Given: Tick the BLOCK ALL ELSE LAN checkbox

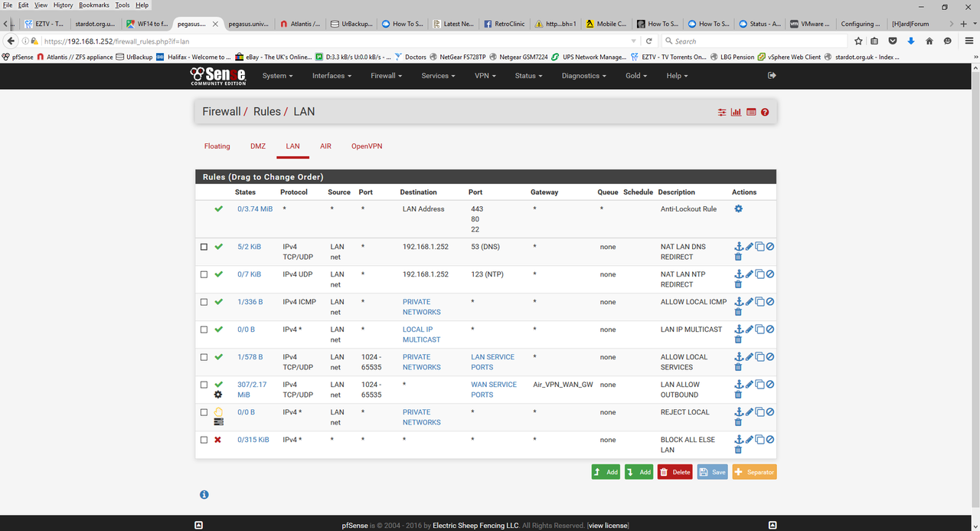Looking at the screenshot, I should (x=204, y=441).
